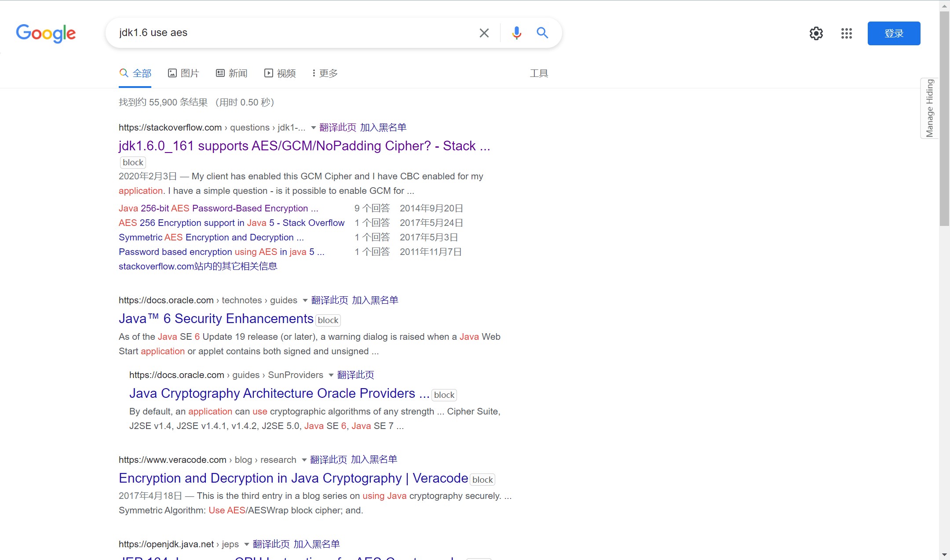Click block button beside Java 6 Security Enhancements
Viewport: 950px width, 560px height.
(x=328, y=320)
